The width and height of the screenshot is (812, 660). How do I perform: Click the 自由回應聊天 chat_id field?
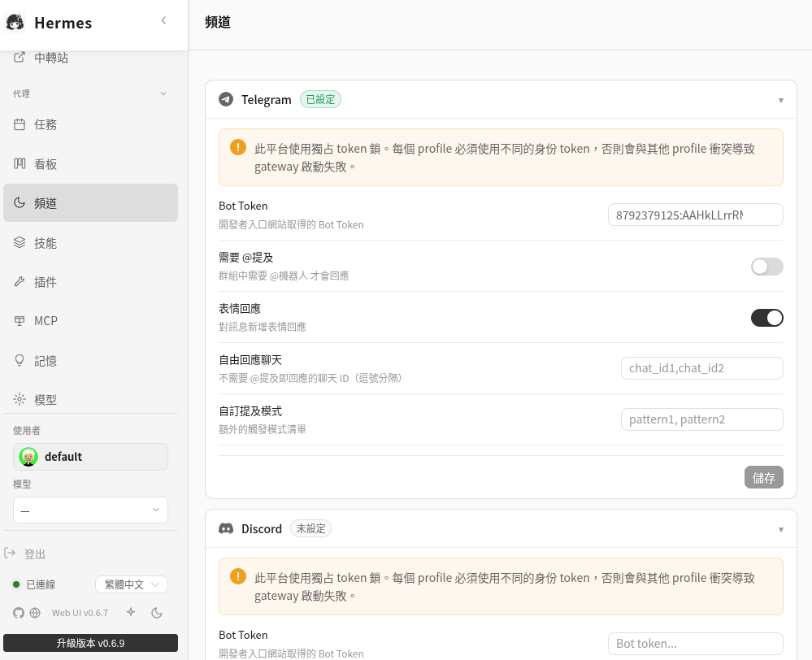pos(702,368)
